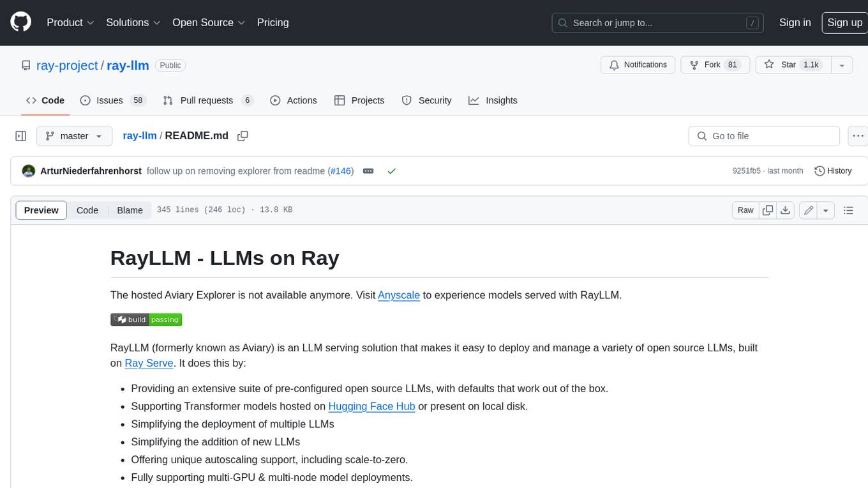Open the master branch selector

click(74, 136)
